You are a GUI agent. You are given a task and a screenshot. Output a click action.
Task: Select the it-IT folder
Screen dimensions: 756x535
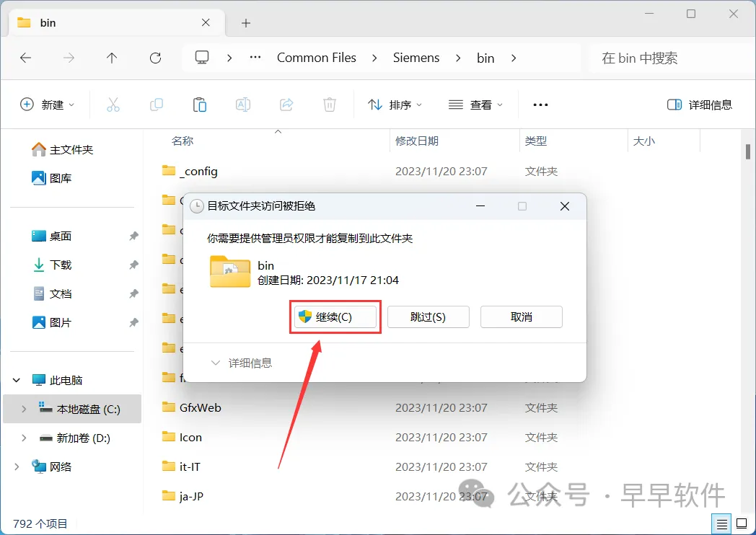(x=190, y=467)
